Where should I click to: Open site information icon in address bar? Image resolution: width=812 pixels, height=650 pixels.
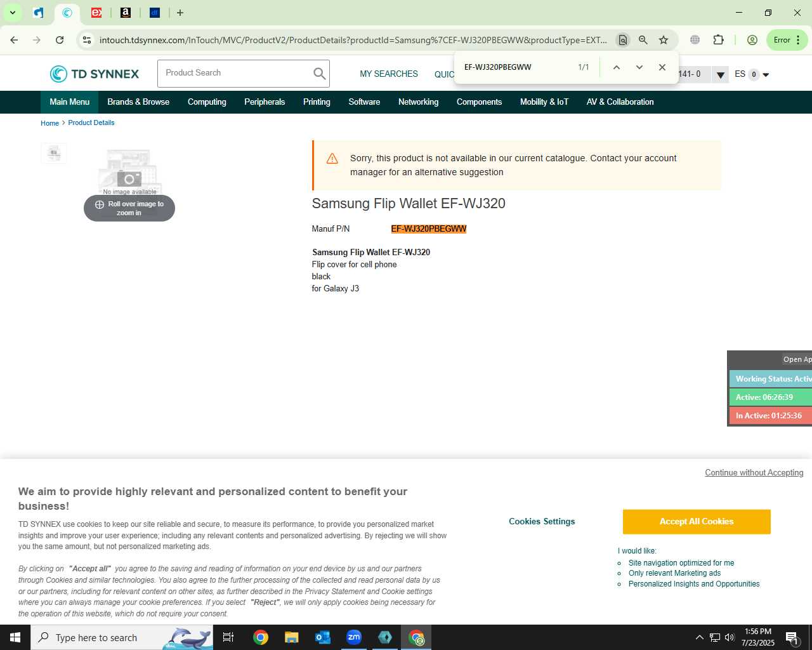(87, 40)
